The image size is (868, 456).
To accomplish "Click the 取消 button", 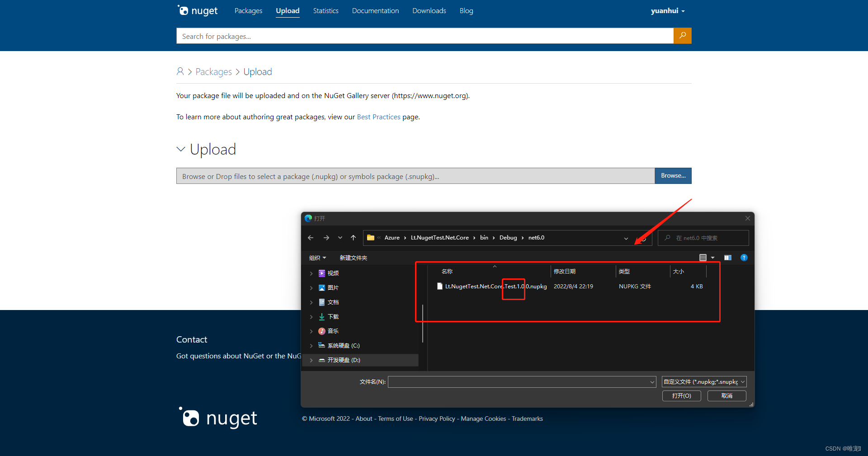I will (x=726, y=396).
